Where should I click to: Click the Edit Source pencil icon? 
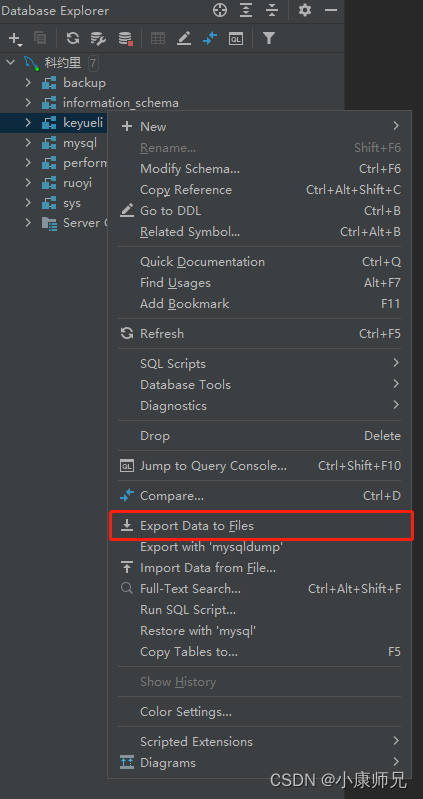click(183, 38)
